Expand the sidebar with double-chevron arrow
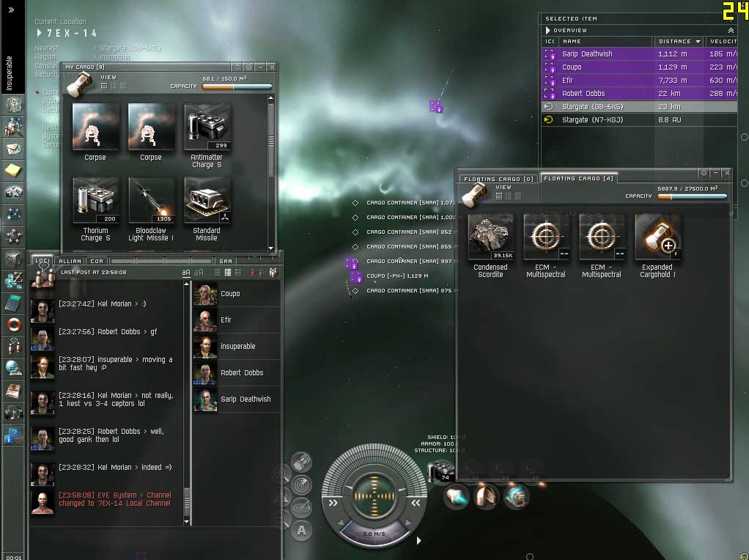This screenshot has width=749, height=560. pos(11,10)
